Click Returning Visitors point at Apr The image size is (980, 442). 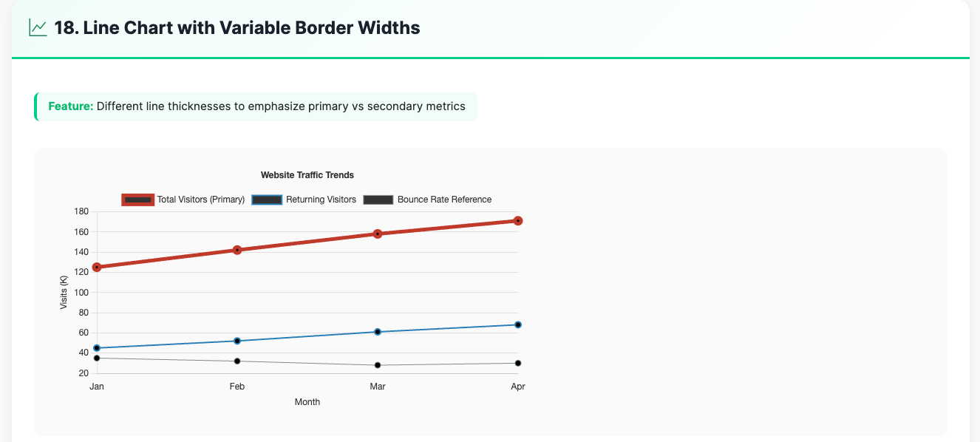click(518, 324)
